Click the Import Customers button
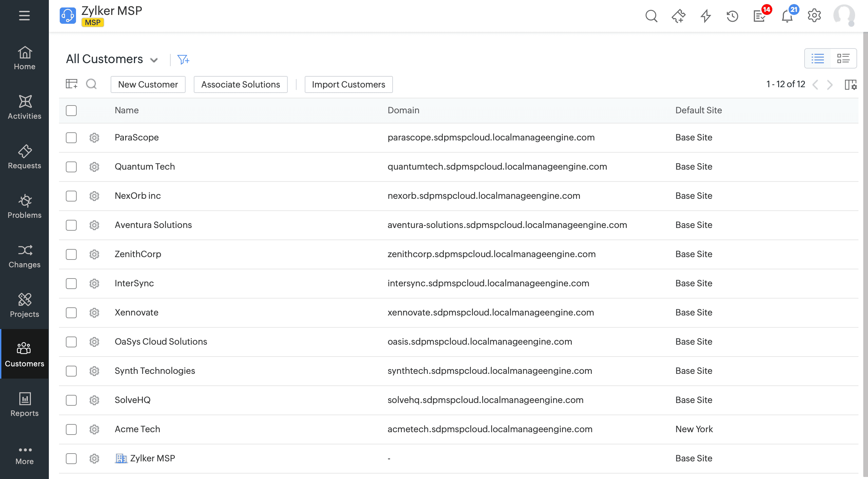Viewport: 868px width, 479px height. tap(348, 84)
